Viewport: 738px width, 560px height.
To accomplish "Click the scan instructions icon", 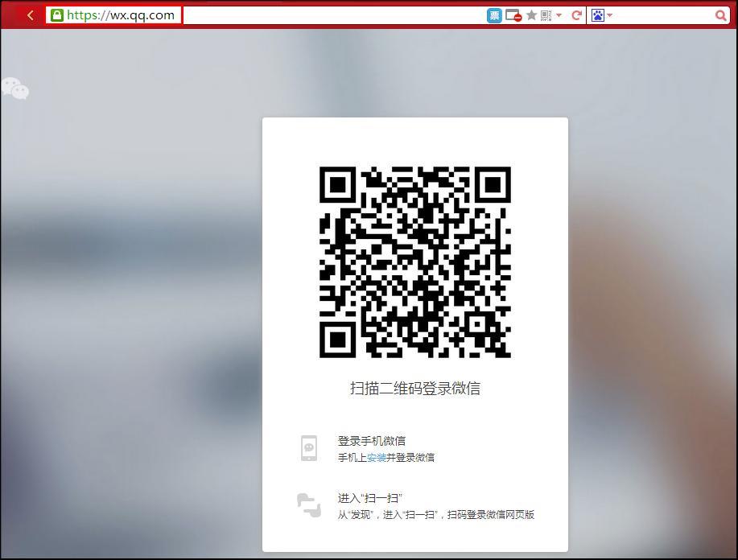I will point(309,505).
